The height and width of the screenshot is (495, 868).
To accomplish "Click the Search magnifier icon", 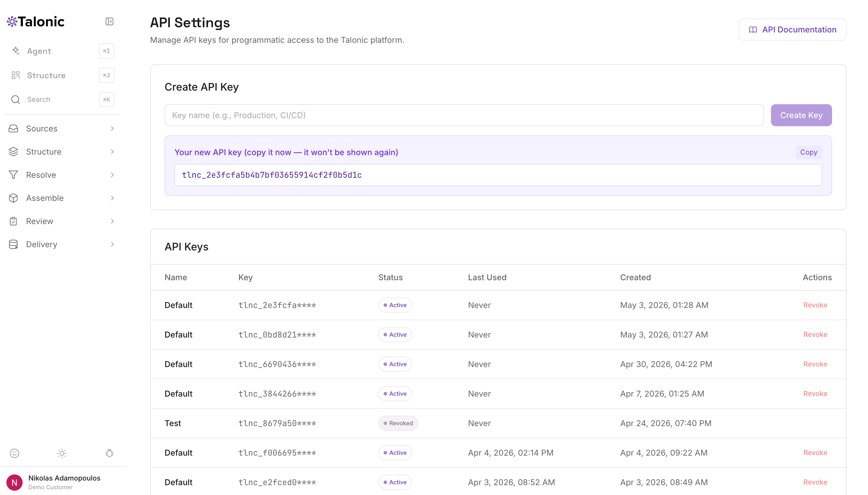I will [x=16, y=99].
